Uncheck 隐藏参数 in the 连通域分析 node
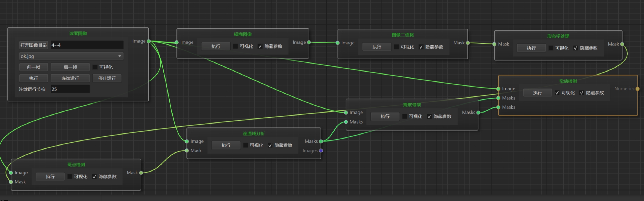The image size is (644, 201). (270, 145)
